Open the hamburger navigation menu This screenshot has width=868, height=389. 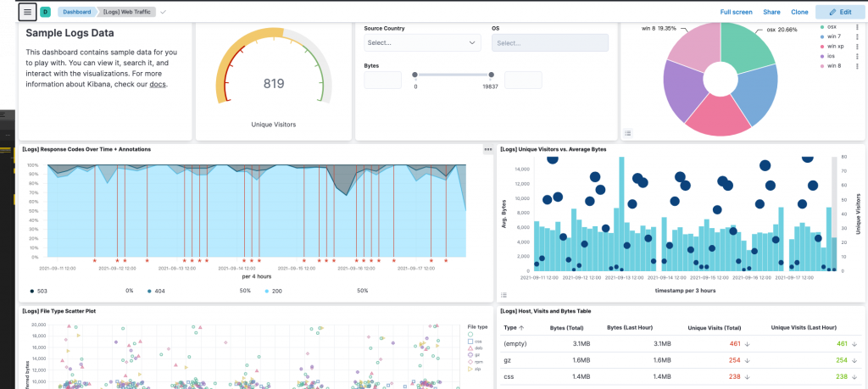click(28, 12)
